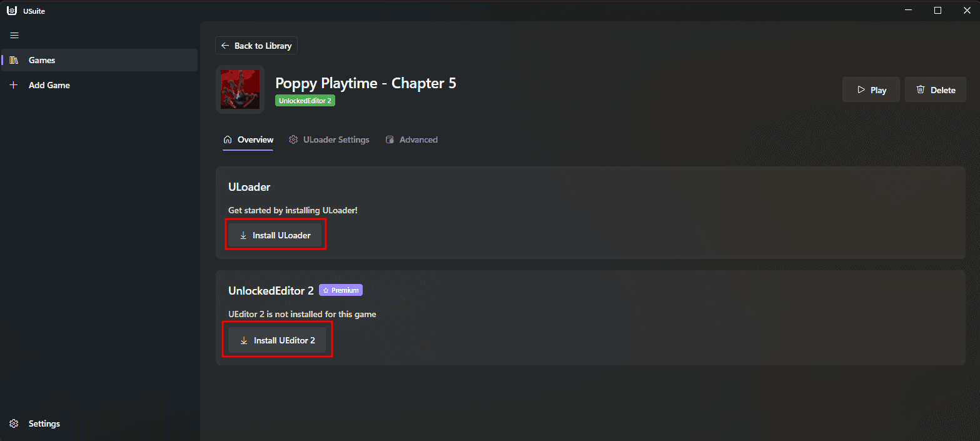
Task: Click the Poppy Playtime - Chapter 5 title
Action: (x=366, y=83)
